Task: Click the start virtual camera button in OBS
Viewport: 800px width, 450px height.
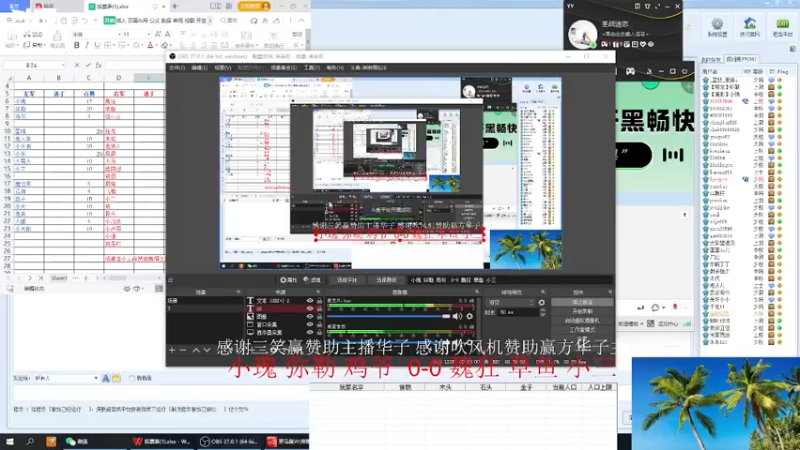Action: pyautogui.click(x=582, y=320)
